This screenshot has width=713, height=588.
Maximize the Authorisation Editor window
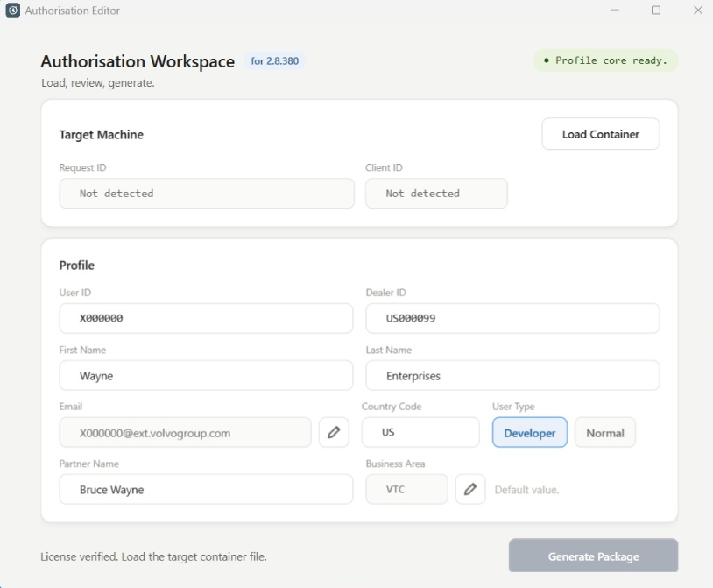pos(656,10)
